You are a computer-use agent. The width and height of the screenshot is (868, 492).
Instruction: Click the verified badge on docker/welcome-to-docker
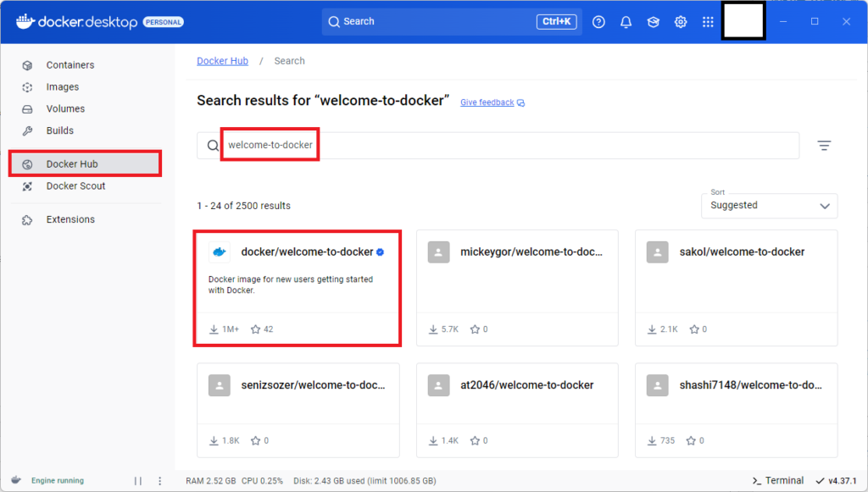click(x=381, y=252)
